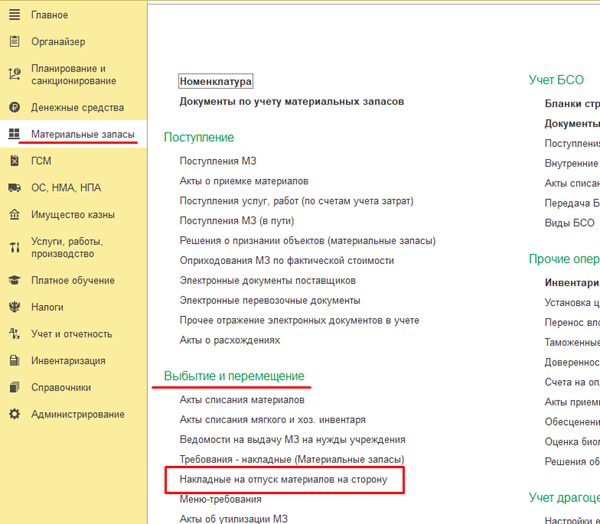Open the Номенклатура link

215,82
